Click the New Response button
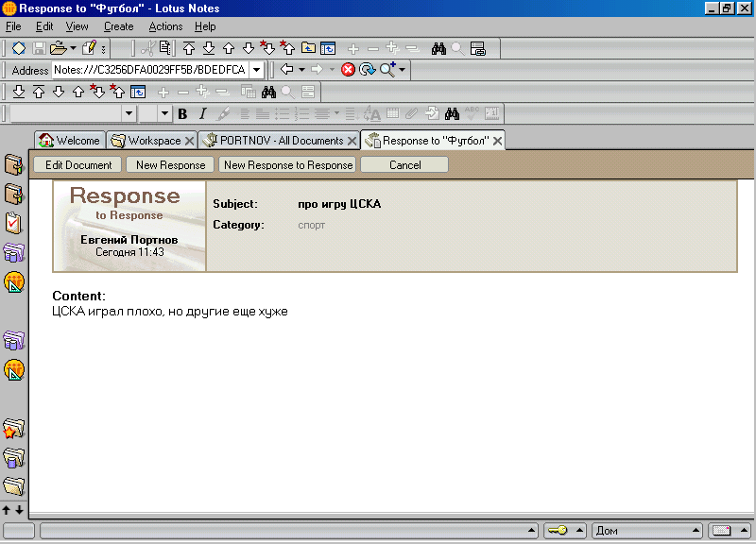The width and height of the screenshot is (756, 544). 170,164
